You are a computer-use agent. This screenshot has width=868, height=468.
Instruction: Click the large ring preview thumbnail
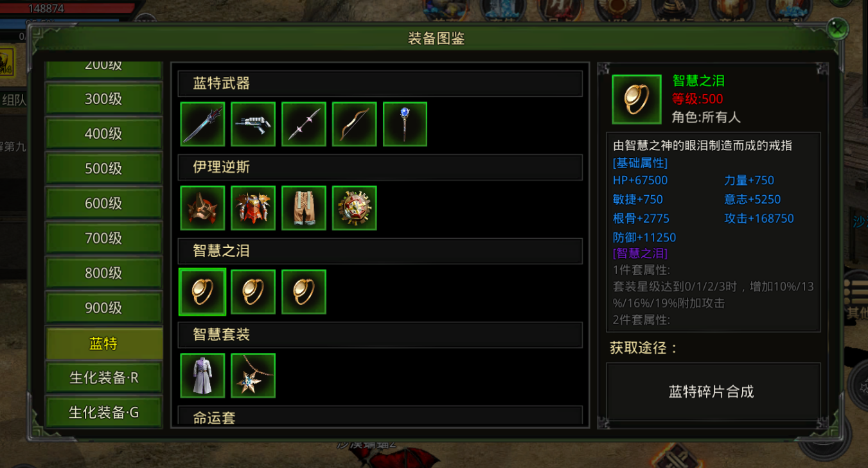[x=637, y=100]
